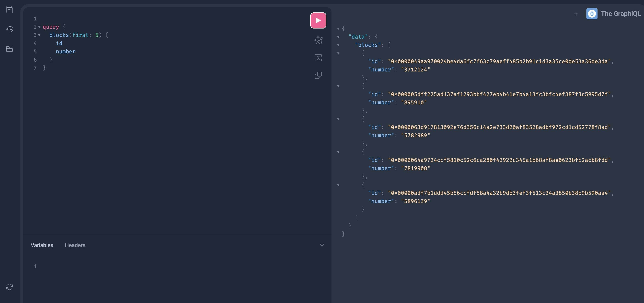Screen dimensions: 644x303
Task: Collapse the block numbered 7819908
Action: [338, 152]
